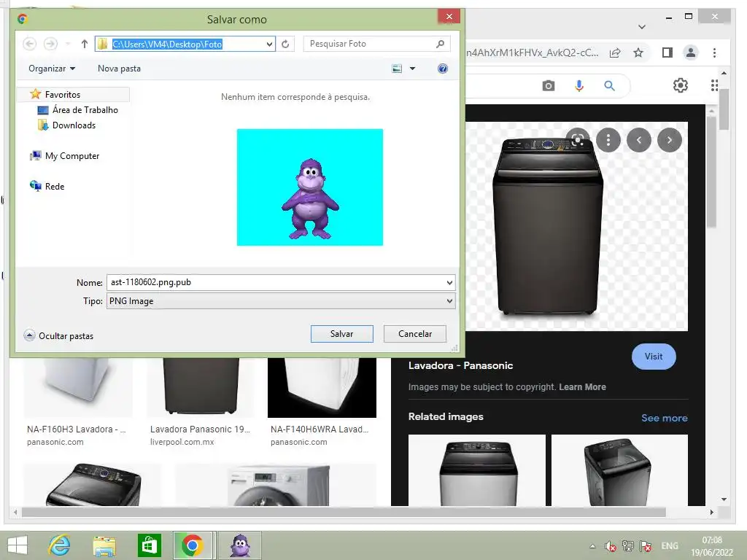Click the Salvar button

coord(341,334)
